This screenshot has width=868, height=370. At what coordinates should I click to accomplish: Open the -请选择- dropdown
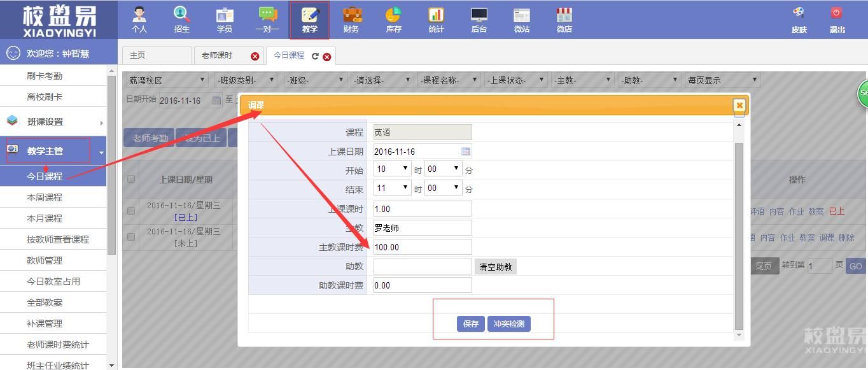[x=382, y=80]
